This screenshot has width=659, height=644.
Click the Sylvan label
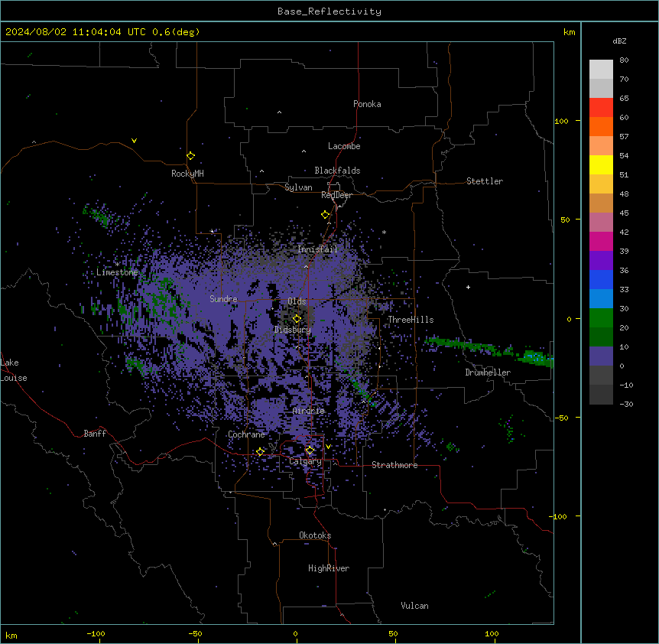coord(298,187)
